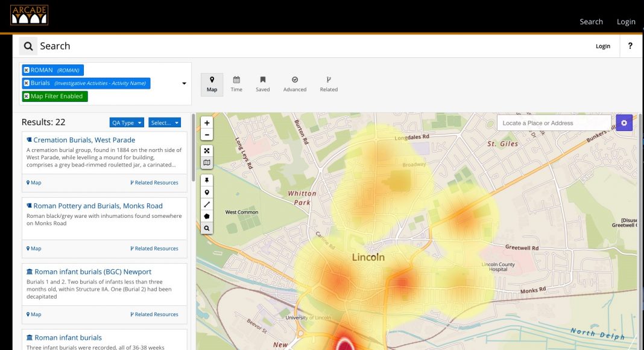Viewport: 644px width, 350px height.
Task: Click the fit-to-extent arrows icon on map
Action: (x=207, y=151)
